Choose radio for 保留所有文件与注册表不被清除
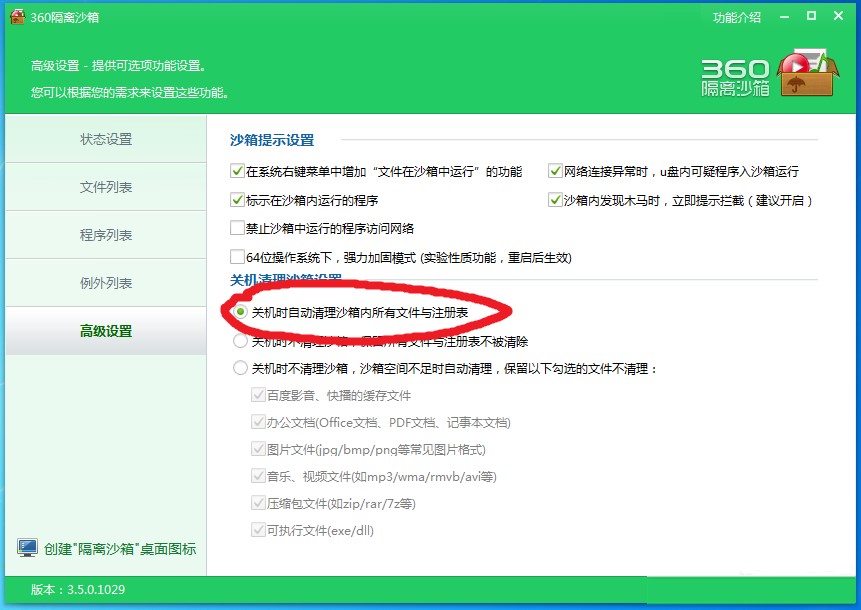The height and width of the screenshot is (610, 861). pos(240,341)
